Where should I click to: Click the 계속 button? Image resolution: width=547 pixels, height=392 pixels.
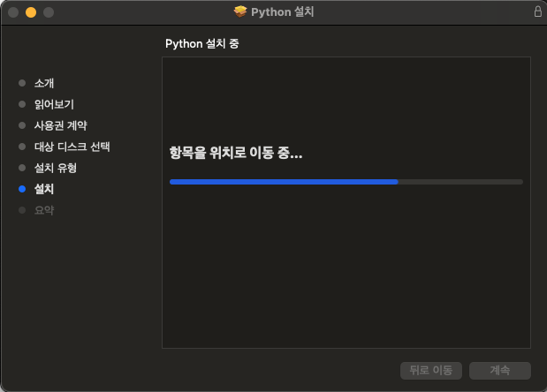[500, 371]
